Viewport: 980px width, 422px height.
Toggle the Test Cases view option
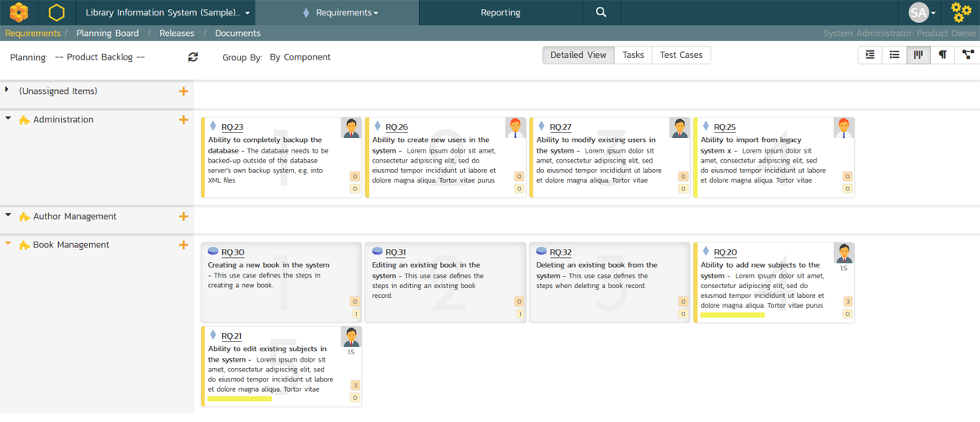[x=681, y=55]
